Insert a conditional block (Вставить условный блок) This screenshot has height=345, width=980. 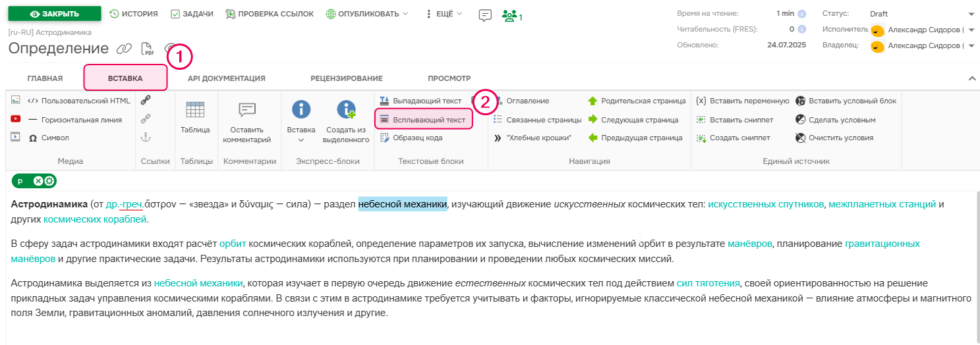point(846,101)
